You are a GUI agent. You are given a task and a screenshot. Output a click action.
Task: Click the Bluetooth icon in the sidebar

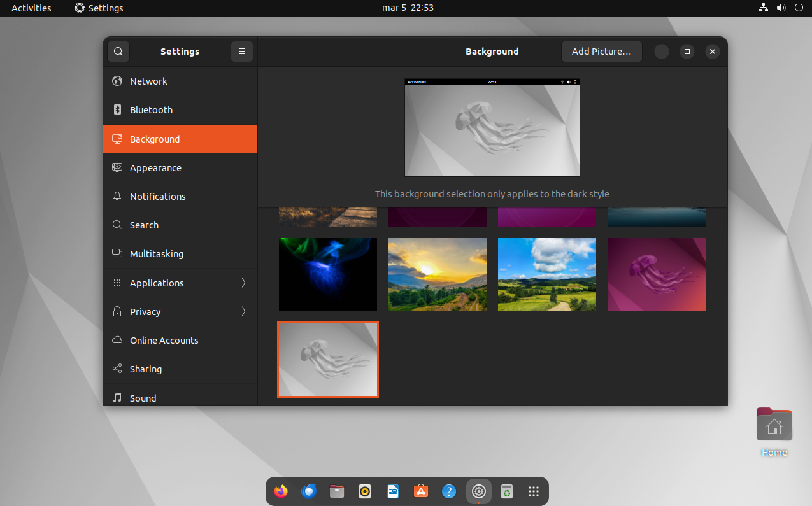point(117,110)
